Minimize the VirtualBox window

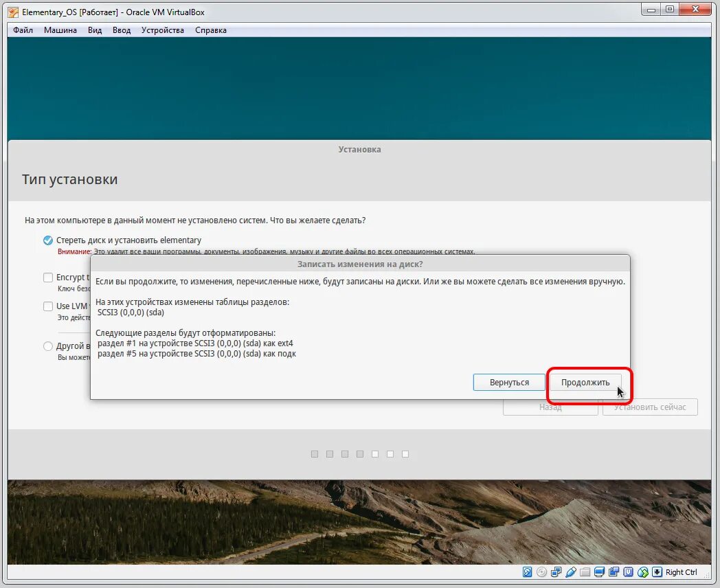click(651, 9)
